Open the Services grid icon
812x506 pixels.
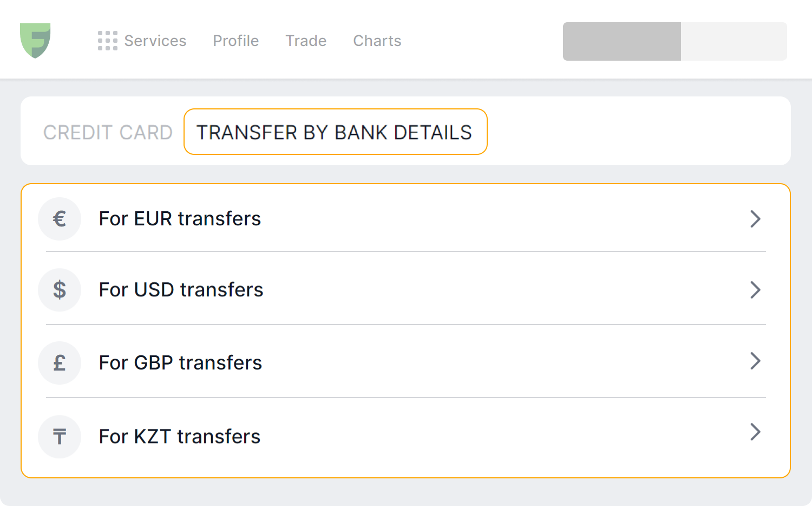(x=107, y=41)
